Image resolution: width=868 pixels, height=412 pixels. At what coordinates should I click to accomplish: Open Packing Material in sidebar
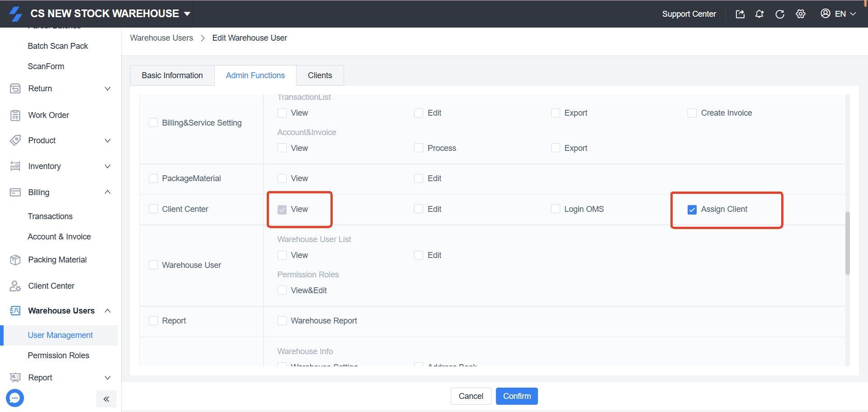coord(57,260)
